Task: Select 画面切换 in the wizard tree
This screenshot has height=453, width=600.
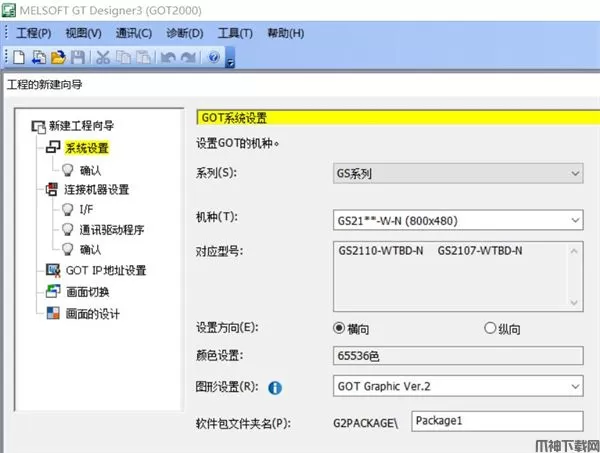Action: pos(86,292)
